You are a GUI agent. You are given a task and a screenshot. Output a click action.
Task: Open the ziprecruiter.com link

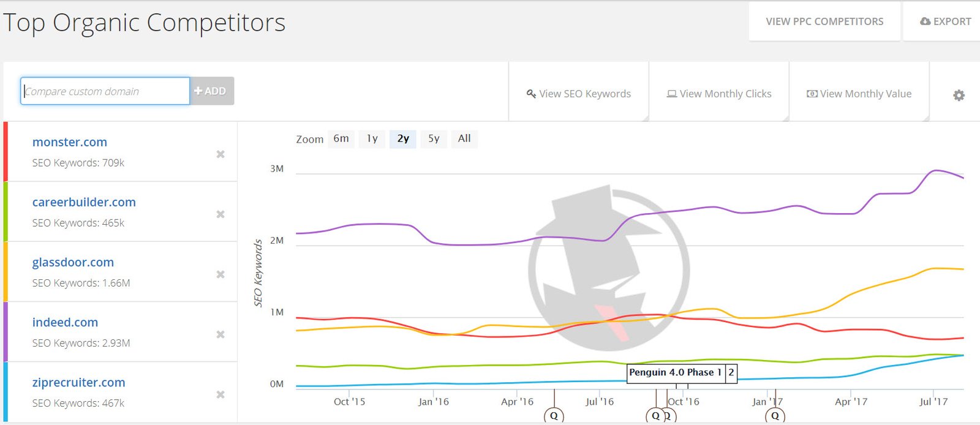[x=78, y=382]
